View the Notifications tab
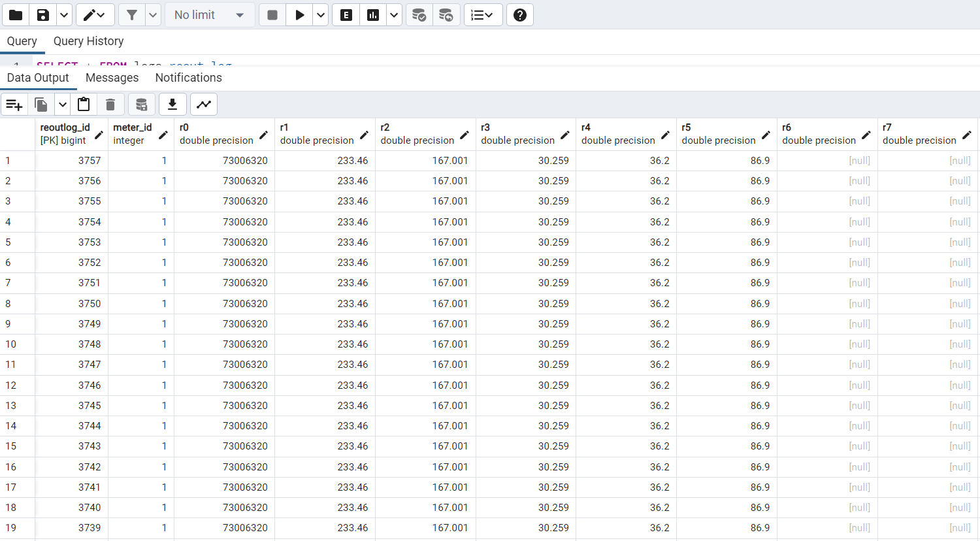 tap(189, 78)
